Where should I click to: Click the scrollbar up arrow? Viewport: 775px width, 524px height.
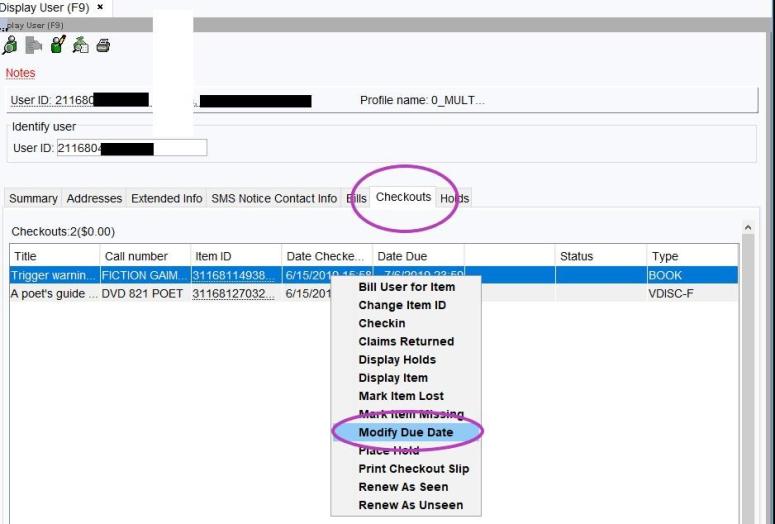pos(748,227)
